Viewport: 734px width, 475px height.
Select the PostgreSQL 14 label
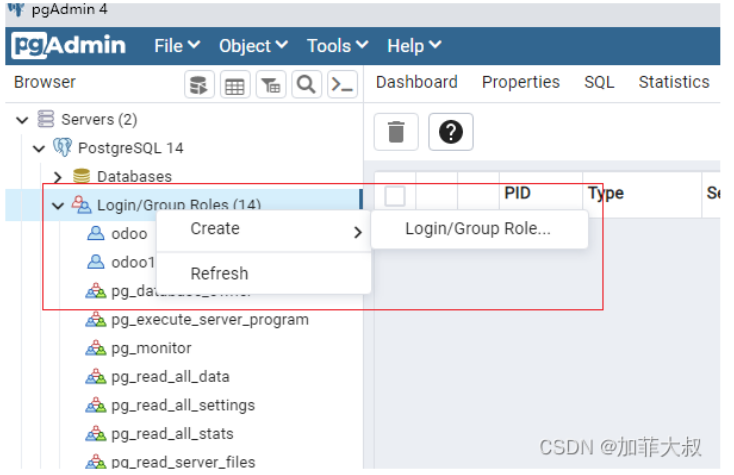131,148
